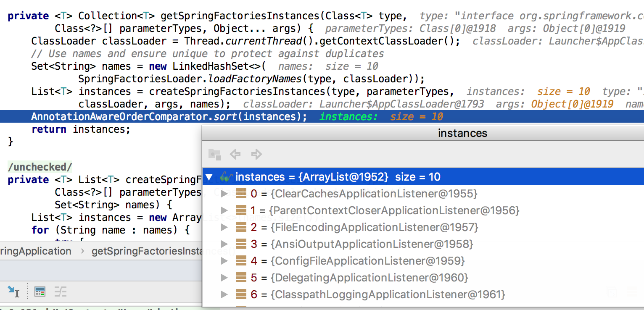This screenshot has height=310, width=644.
Task: Click the inline hint 'args: Object[0]@1919' on top
Action: coord(567,29)
